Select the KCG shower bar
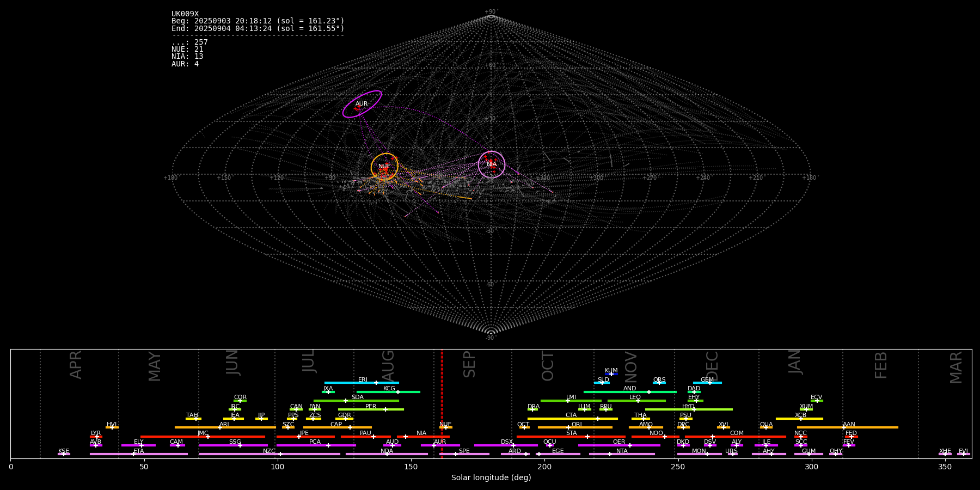This screenshot has width=980, height=490. coord(388,391)
